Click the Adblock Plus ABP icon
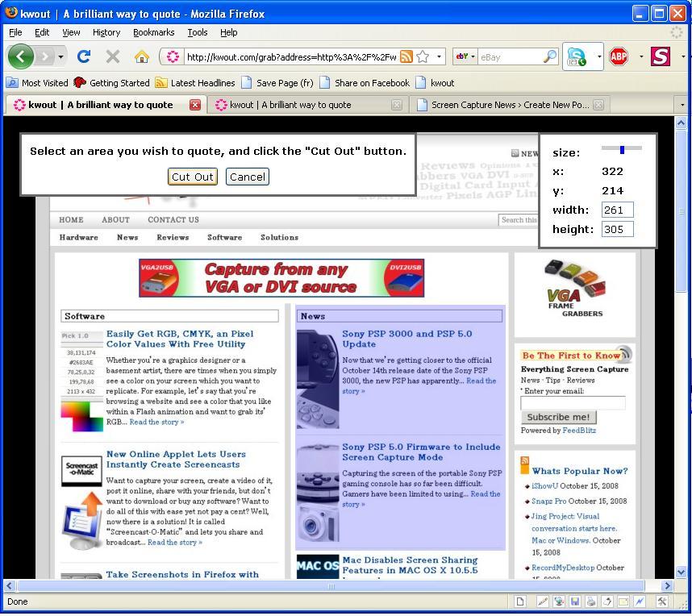Screen dimensions: 692x616 [619, 56]
